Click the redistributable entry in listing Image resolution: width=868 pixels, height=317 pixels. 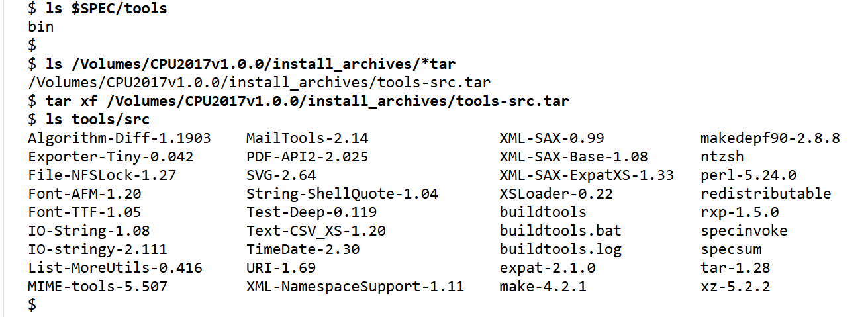765,194
